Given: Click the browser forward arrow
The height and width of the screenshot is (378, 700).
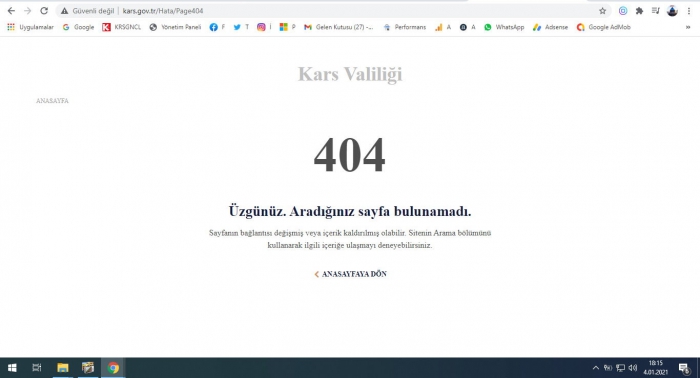Looking at the screenshot, I should click(x=27, y=11).
